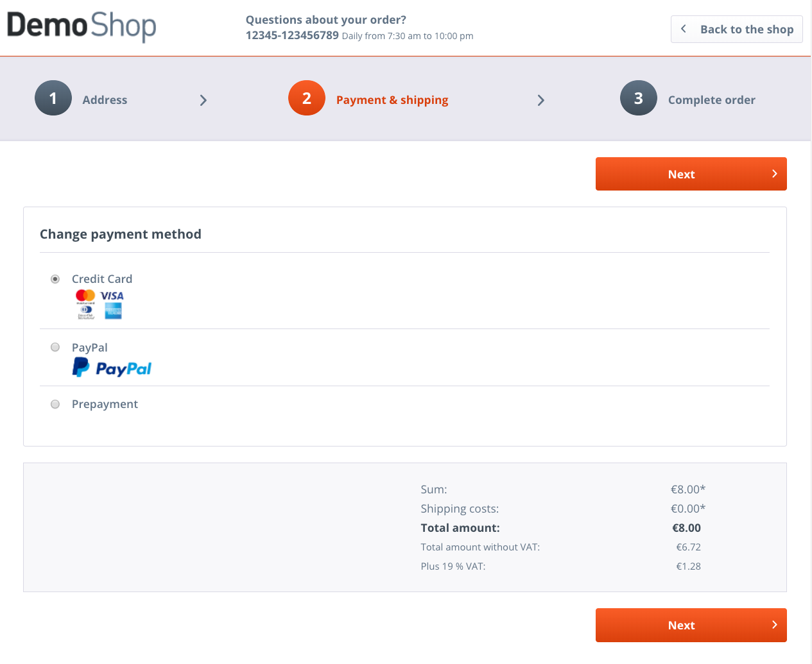
Task: Click the top Next button
Action: 691,174
